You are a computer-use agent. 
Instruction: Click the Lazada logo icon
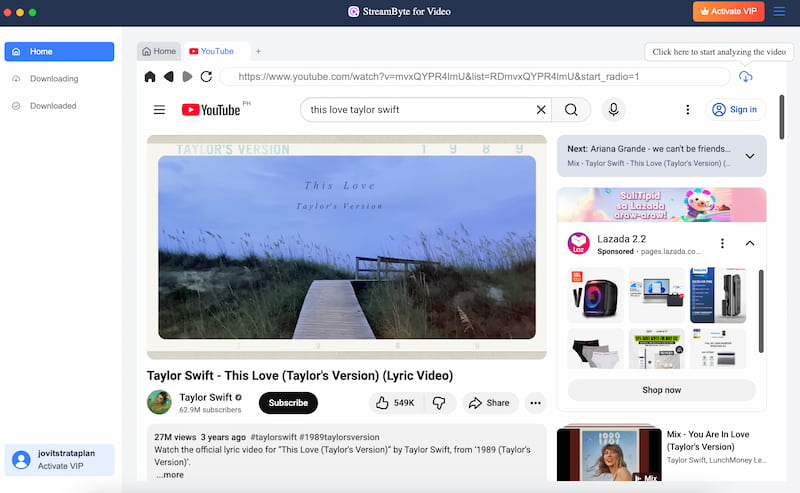point(578,243)
